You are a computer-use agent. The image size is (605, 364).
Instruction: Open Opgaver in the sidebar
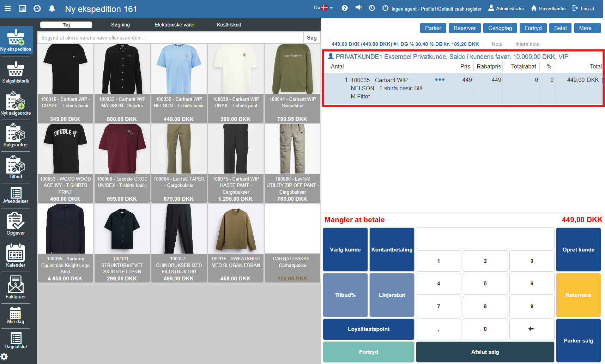coord(16,224)
